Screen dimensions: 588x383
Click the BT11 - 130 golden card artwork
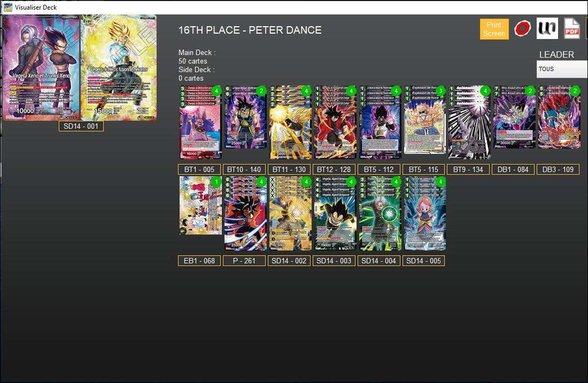pos(289,122)
